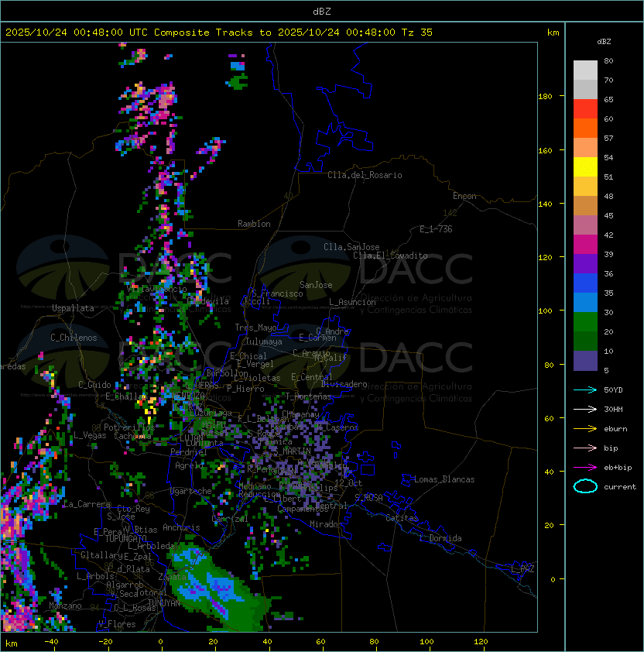This screenshot has width=644, height=652.
Task: Pick the tan 45-48 dBZ swatch
Action: point(585,206)
